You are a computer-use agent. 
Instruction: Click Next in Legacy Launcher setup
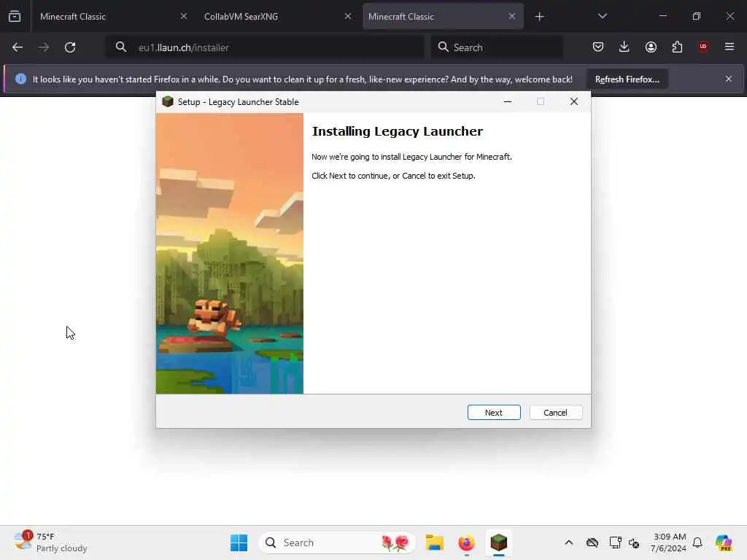494,413
